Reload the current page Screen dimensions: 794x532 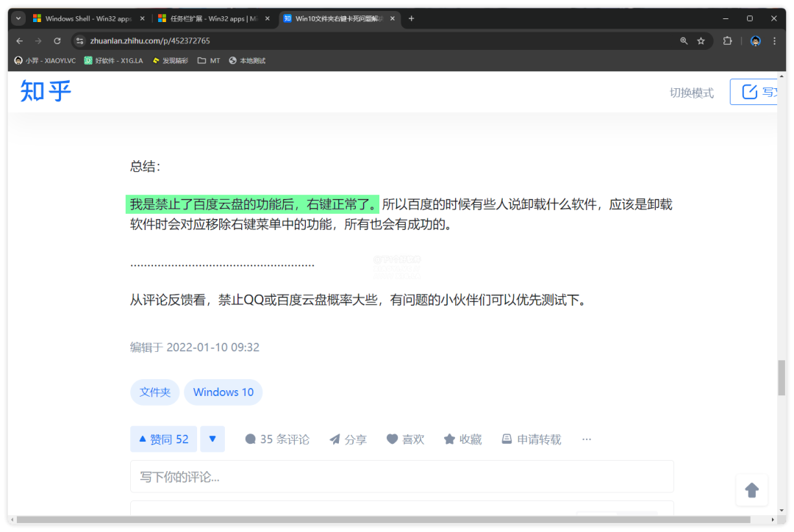(x=57, y=41)
